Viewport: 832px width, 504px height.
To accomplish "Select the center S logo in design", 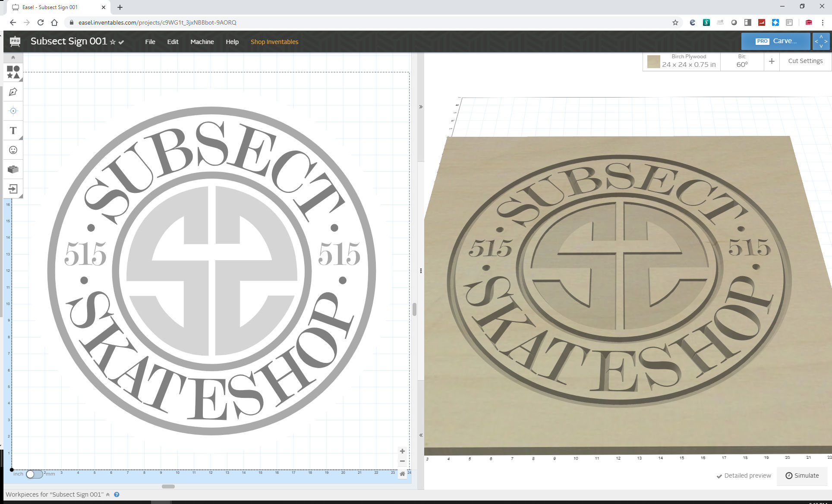I will [x=212, y=271].
